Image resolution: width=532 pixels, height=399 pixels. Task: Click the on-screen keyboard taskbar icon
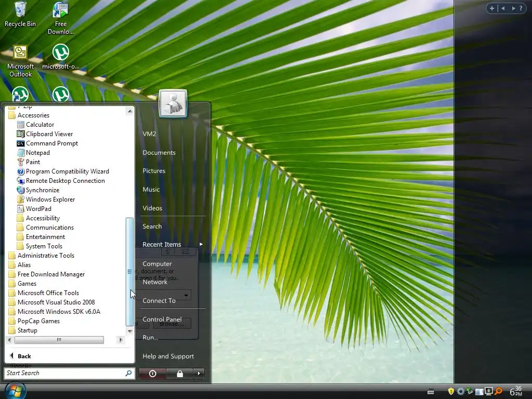pos(431,392)
